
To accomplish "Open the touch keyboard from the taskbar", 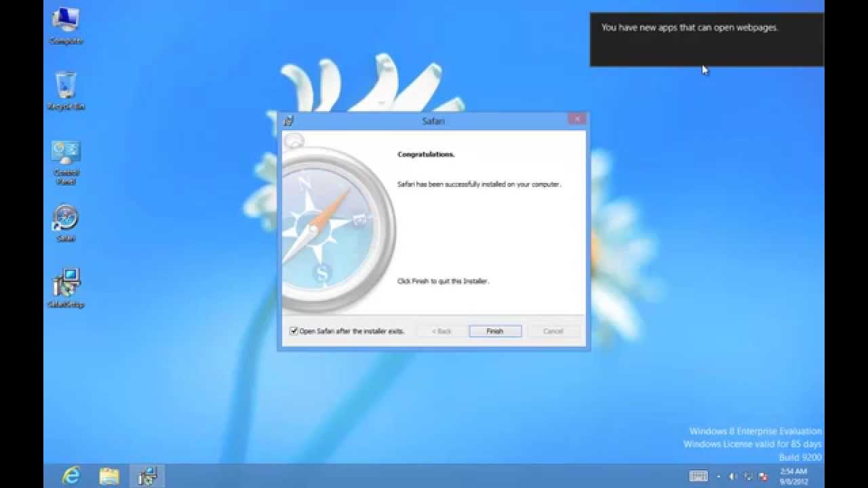I will point(698,476).
